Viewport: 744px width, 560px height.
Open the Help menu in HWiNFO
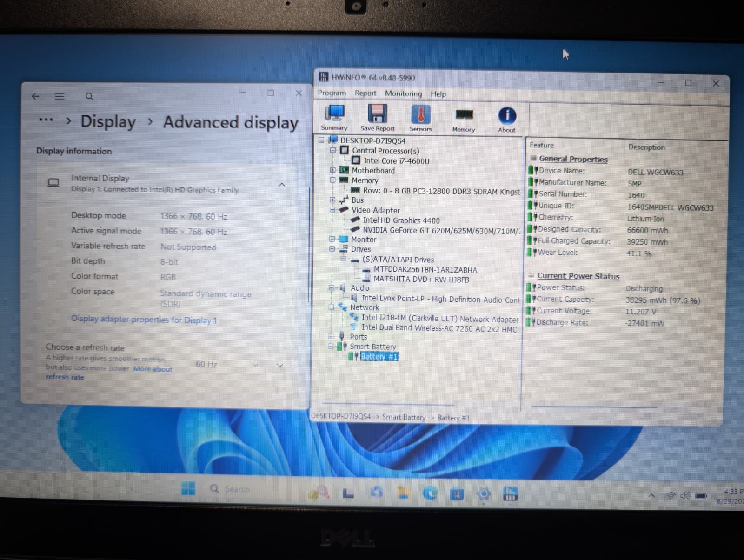pos(438,94)
